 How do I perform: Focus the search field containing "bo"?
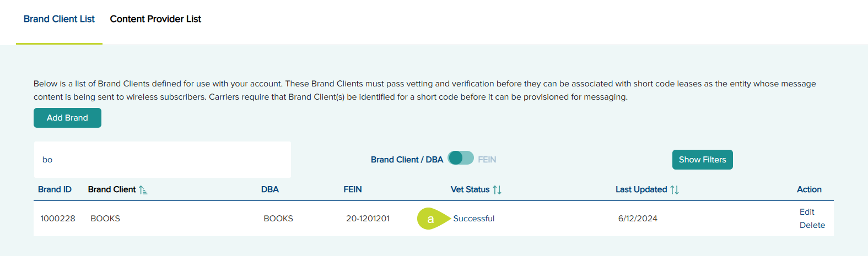[163, 160]
